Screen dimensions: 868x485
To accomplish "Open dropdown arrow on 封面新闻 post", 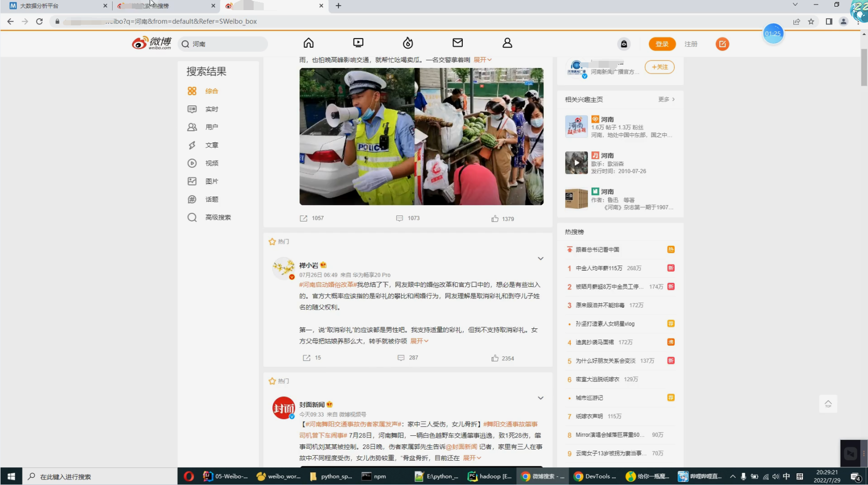I will [540, 398].
